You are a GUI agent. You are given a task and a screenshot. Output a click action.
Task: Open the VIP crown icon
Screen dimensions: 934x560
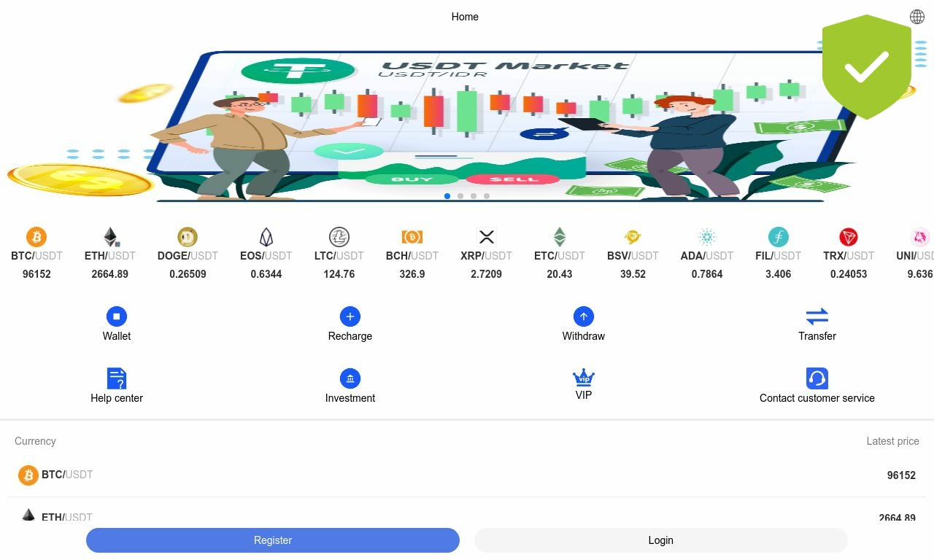point(584,377)
